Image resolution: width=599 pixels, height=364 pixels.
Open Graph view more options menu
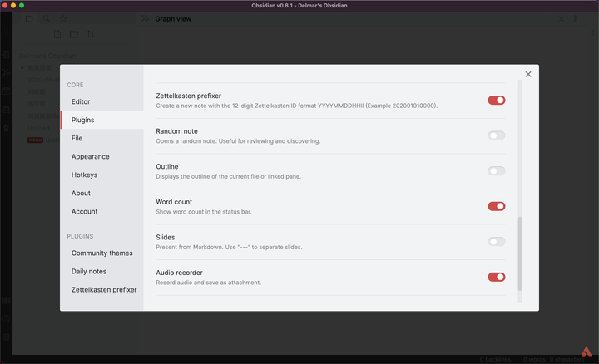(x=576, y=18)
